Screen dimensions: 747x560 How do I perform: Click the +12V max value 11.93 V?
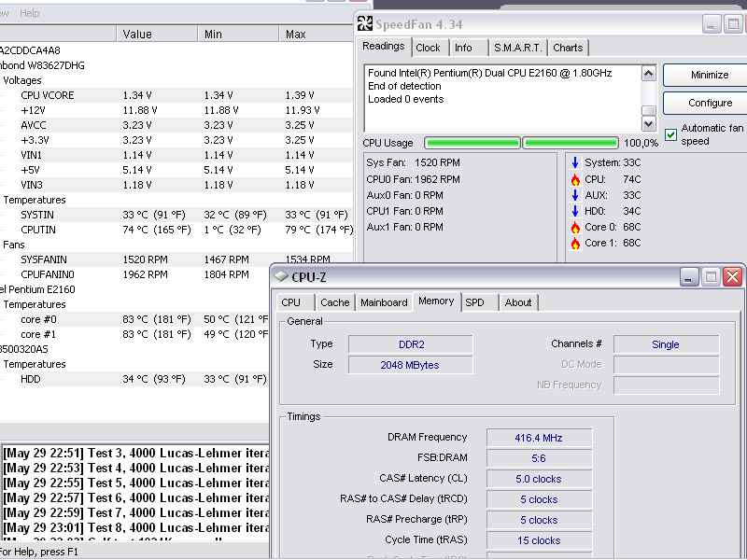coord(303,110)
